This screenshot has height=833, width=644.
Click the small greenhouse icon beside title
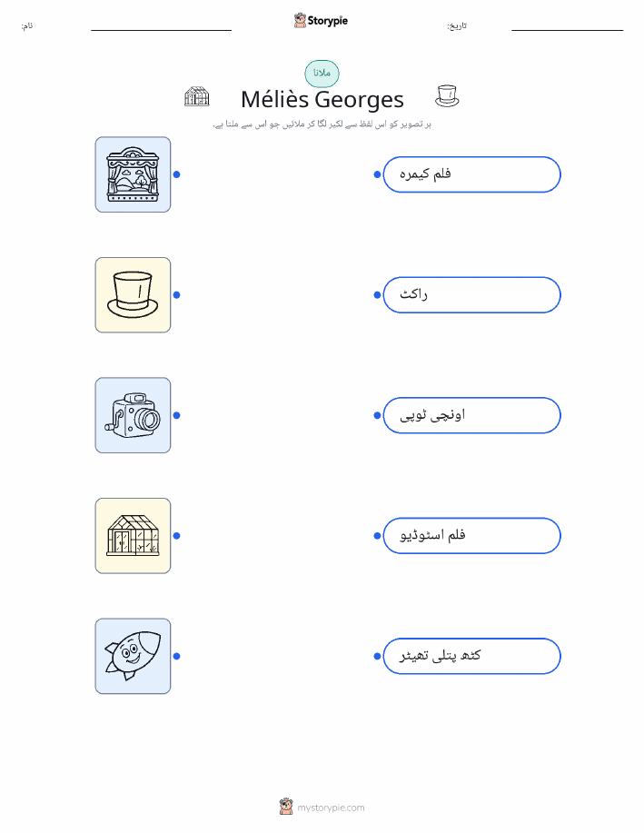click(x=196, y=96)
